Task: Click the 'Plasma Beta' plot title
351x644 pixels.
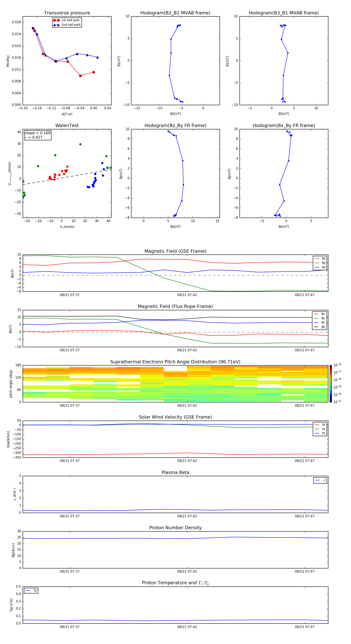Action: click(175, 473)
